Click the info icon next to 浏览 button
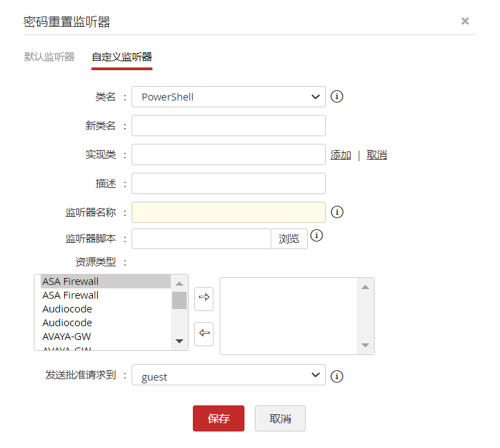This screenshot has height=448, width=500. pos(317,235)
